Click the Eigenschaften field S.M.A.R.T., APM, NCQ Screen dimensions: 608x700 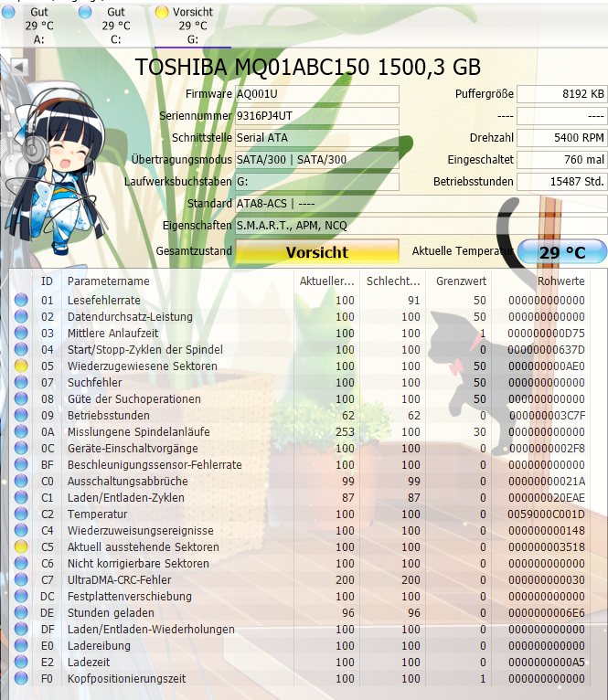point(421,226)
